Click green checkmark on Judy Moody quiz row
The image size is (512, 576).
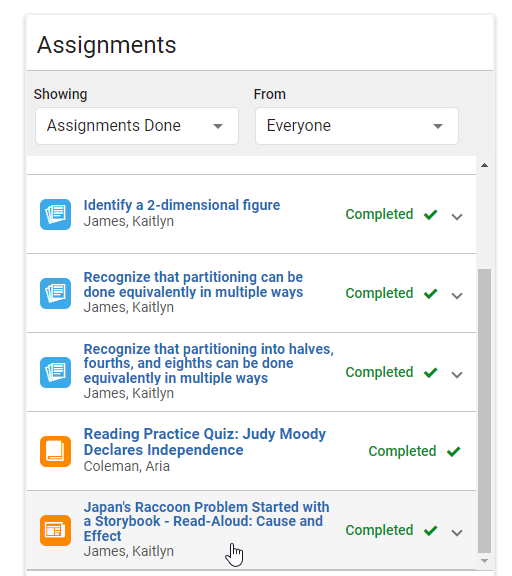point(454,451)
